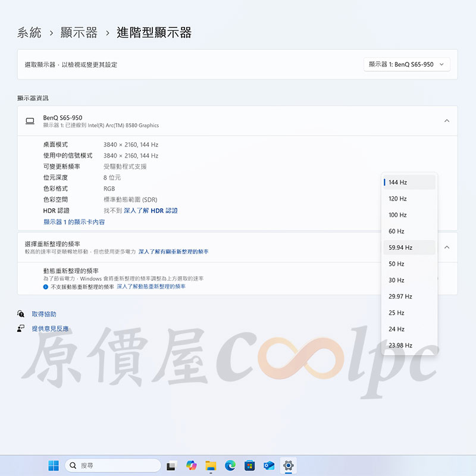476x476 pixels.
Task: Click the feedback icon next to 提供意見反應
Action: pos(21,328)
